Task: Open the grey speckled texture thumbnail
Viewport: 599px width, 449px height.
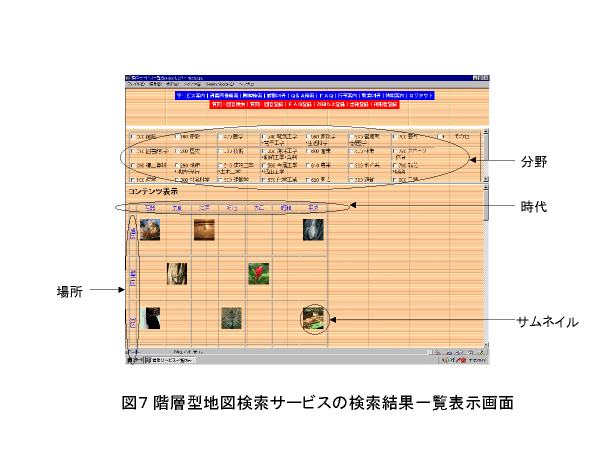Action: 232,318
